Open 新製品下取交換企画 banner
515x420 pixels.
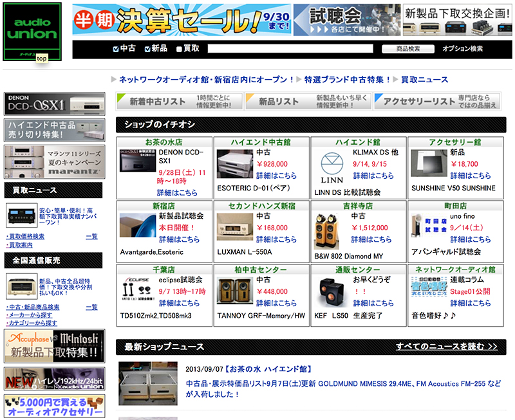(458, 20)
